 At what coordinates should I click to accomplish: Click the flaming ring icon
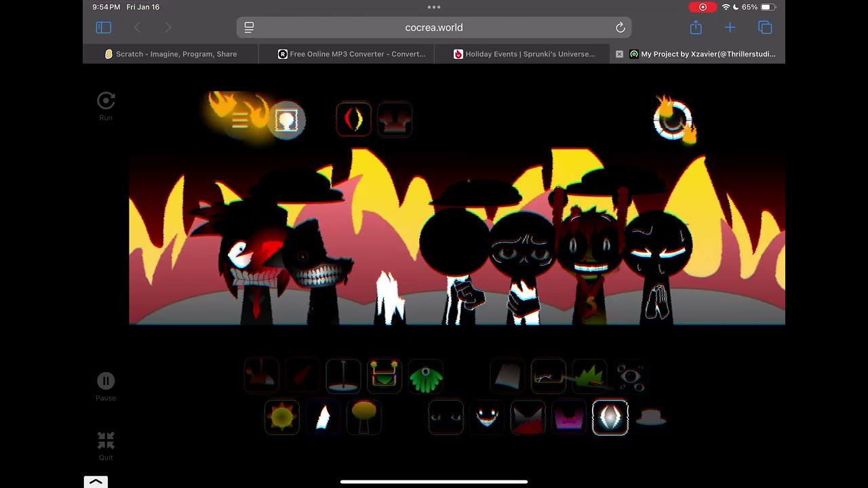coord(672,121)
